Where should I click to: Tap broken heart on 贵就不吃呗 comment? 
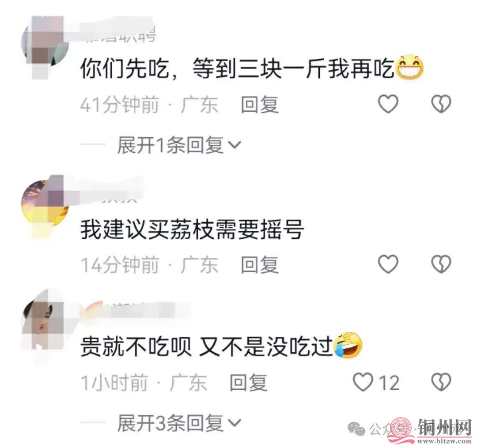(441, 382)
